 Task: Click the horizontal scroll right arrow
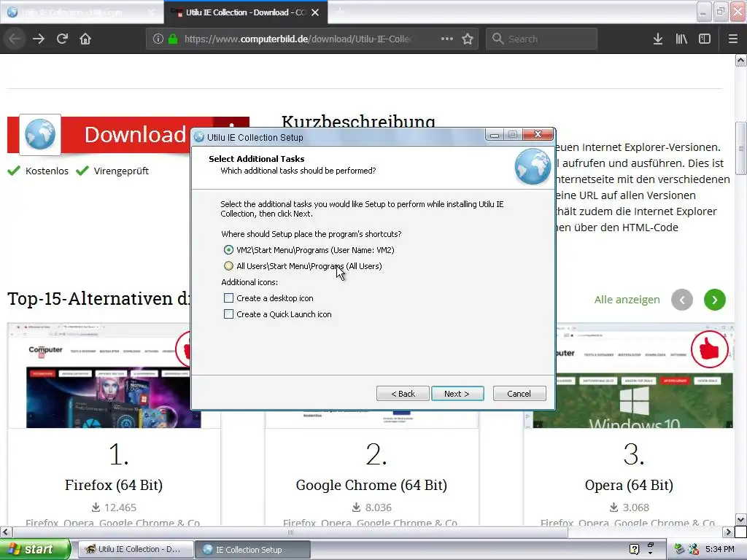point(729,532)
